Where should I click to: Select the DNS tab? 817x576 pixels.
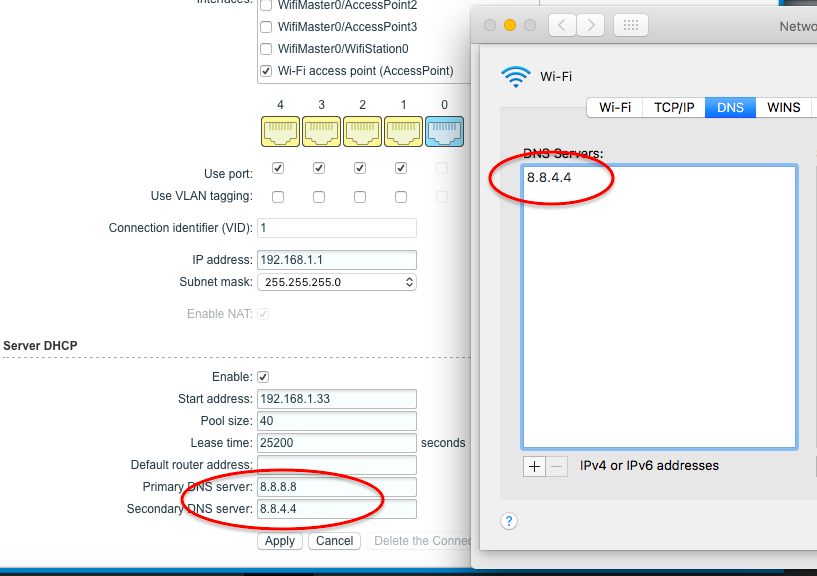click(731, 107)
